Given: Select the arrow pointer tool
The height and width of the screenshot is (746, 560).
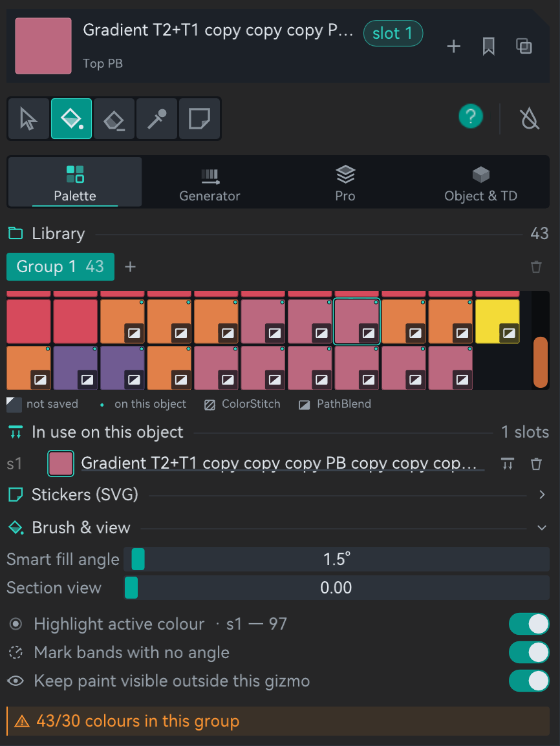Looking at the screenshot, I should point(29,119).
